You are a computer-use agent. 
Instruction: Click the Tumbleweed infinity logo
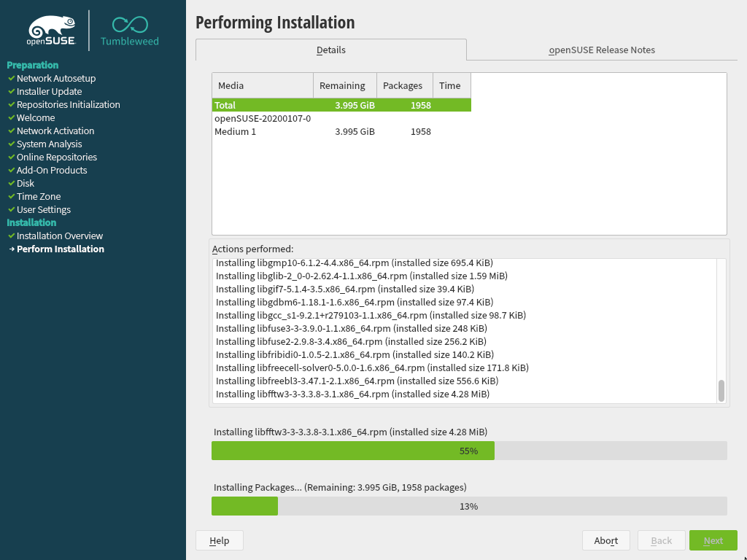(x=129, y=25)
